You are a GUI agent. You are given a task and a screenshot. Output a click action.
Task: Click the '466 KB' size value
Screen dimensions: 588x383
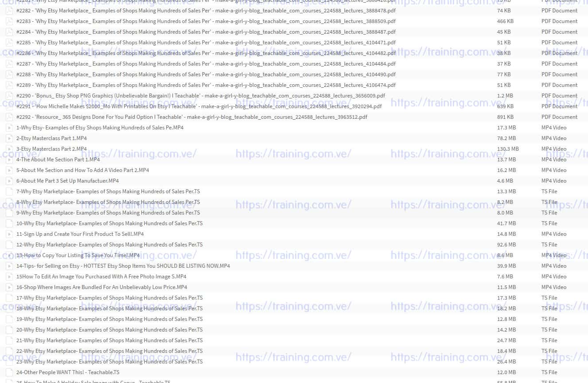[x=506, y=21]
